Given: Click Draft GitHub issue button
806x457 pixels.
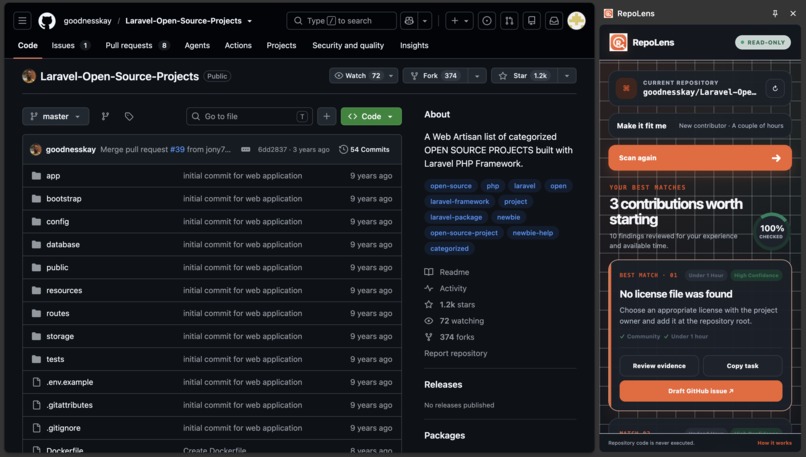Looking at the screenshot, I should click(701, 391).
